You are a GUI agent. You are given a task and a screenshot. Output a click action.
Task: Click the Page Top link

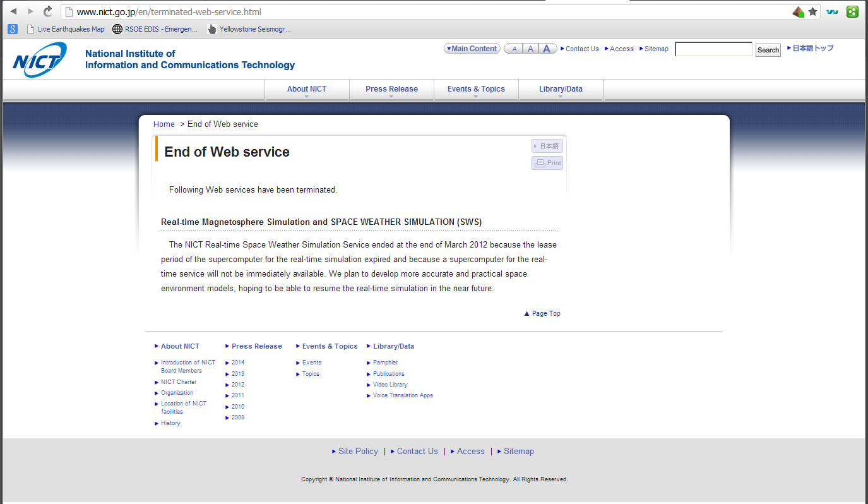coord(546,313)
